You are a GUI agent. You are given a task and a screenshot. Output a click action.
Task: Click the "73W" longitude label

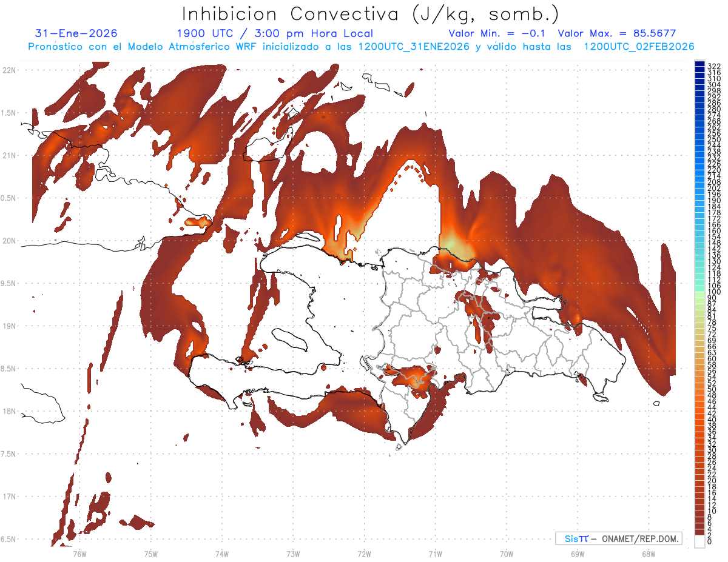point(293,554)
